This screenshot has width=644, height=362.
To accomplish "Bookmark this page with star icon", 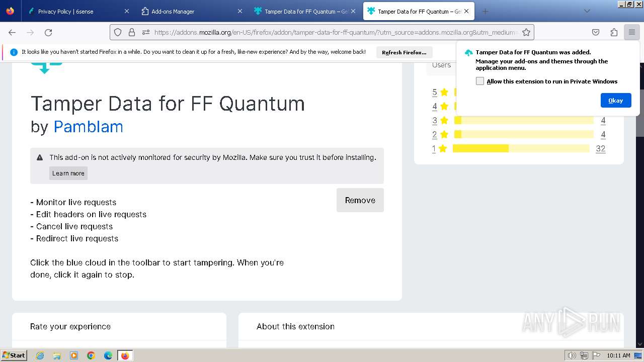I will (x=526, y=32).
